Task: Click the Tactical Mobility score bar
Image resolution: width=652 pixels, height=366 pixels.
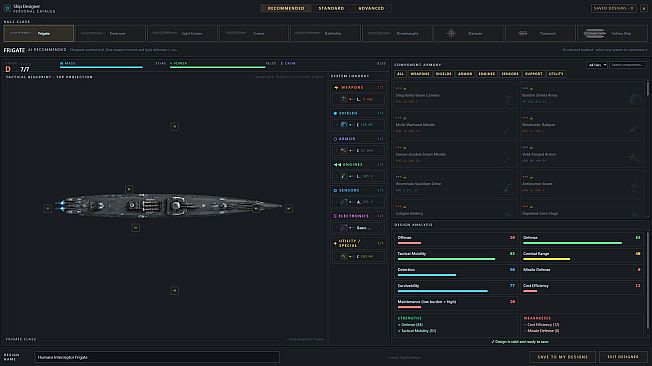Action: point(446,259)
